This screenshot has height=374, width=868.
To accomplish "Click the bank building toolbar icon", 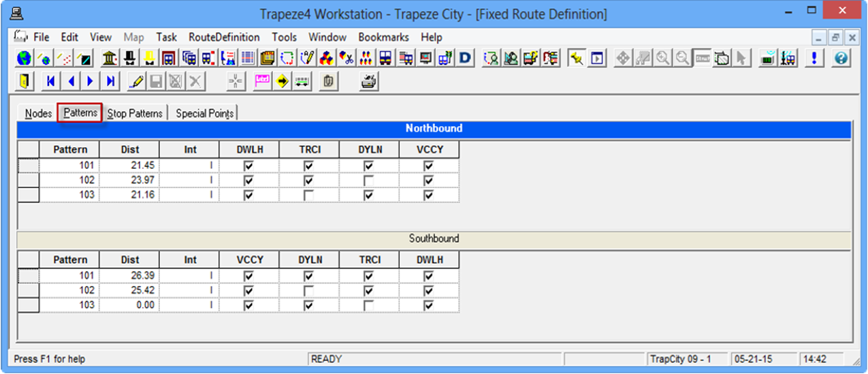I will click(x=109, y=59).
